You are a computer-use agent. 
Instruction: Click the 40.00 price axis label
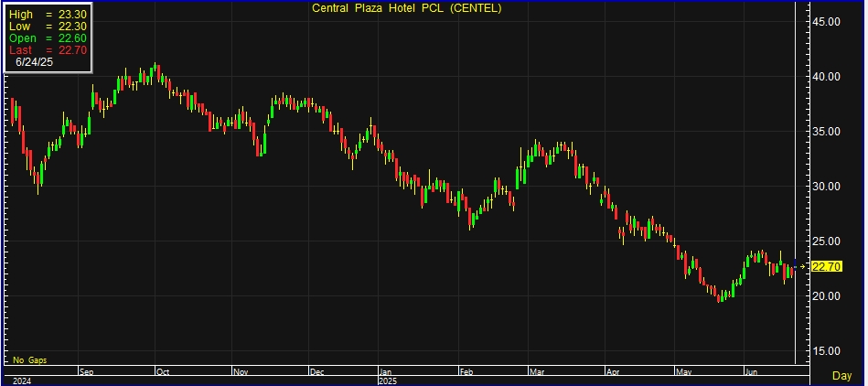tap(827, 77)
